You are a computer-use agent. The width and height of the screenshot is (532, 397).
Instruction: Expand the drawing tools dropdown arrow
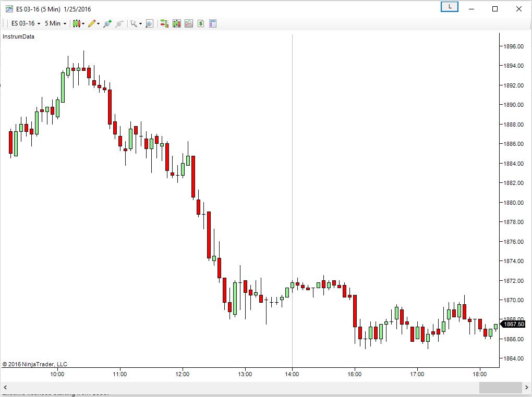[x=99, y=24]
